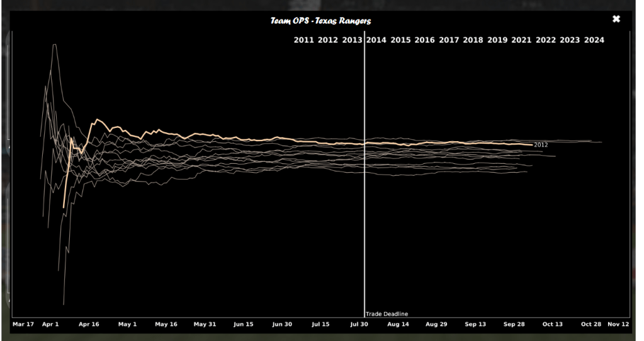The image size is (644, 341).
Task: Click the Trade Deadline marker label
Action: [x=387, y=314]
